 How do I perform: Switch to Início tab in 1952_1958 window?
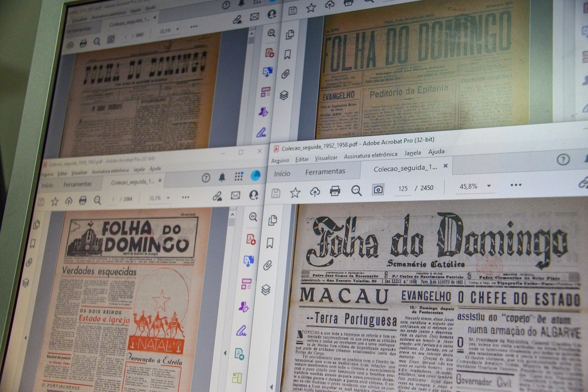pos(282,174)
